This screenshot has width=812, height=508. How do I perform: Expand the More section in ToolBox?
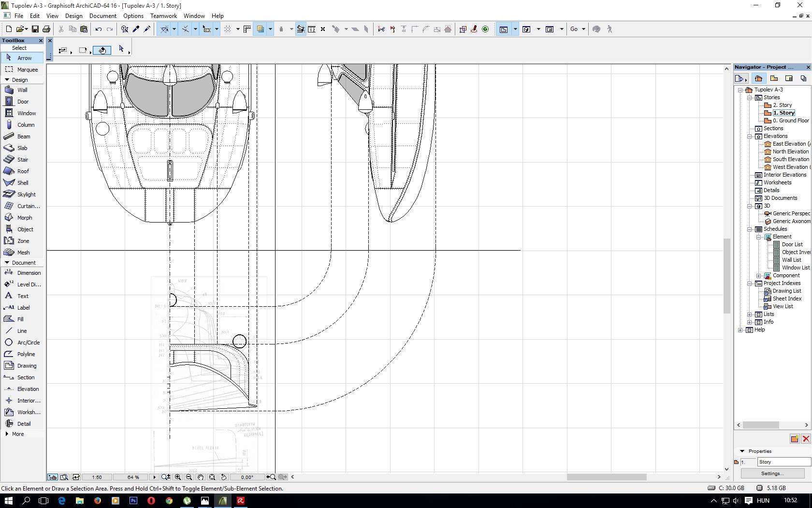7,434
